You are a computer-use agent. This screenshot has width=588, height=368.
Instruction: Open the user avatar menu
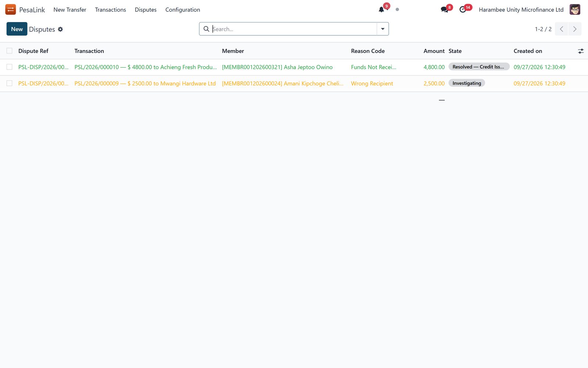(575, 10)
